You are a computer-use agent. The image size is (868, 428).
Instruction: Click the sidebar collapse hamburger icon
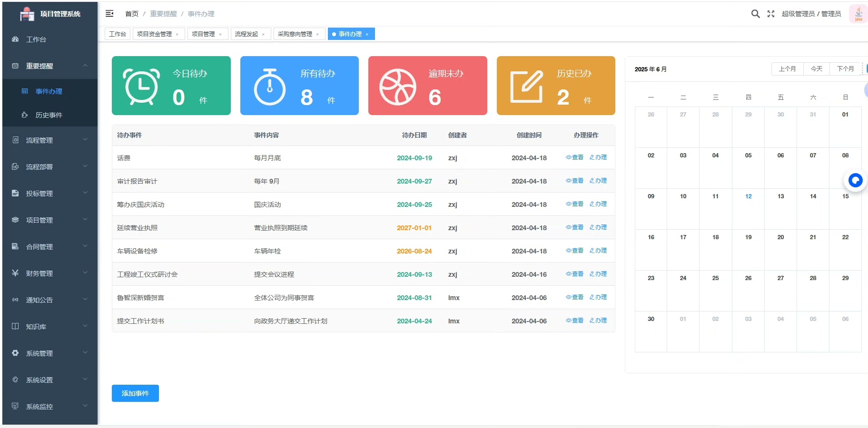[109, 14]
